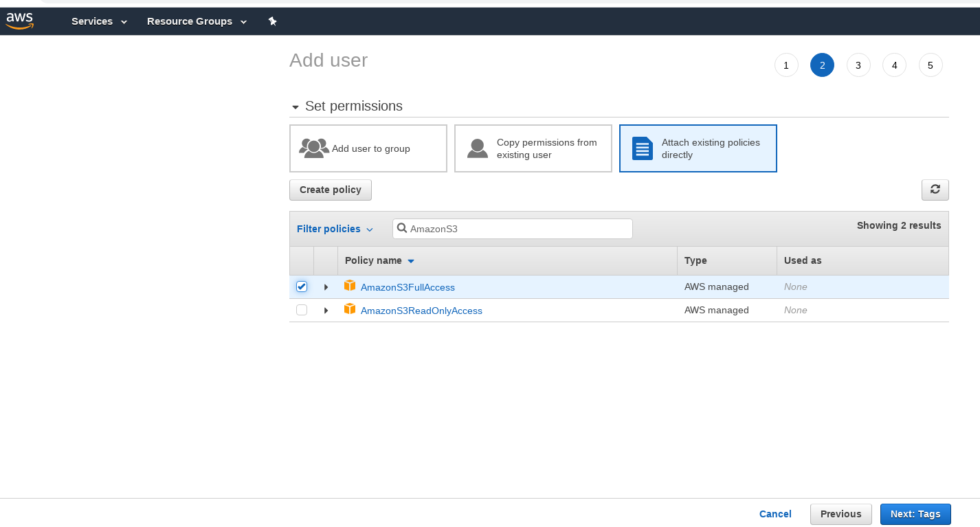Click the orange AmazonS3ReadOnlyAccess policy box icon
Image resolution: width=980 pixels, height=527 pixels.
pyautogui.click(x=350, y=309)
